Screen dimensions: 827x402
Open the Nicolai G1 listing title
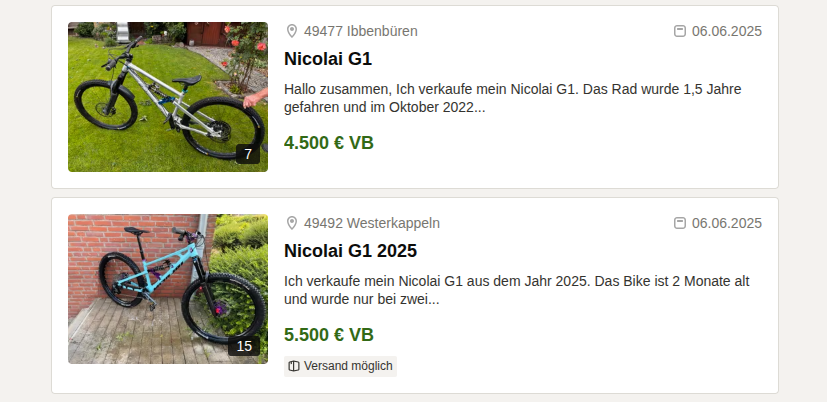[328, 59]
